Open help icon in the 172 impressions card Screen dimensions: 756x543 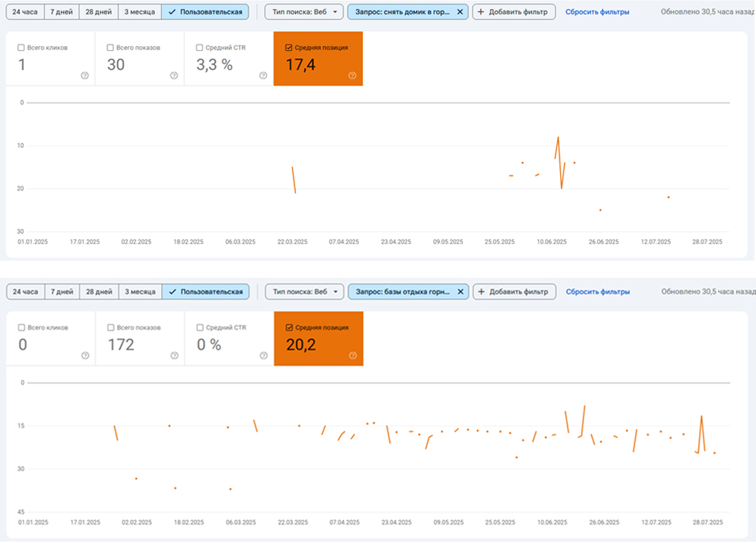tap(174, 356)
